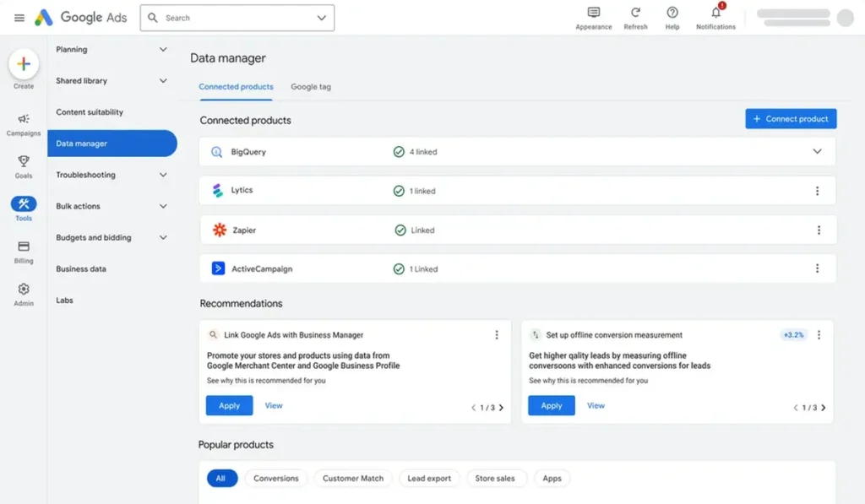Switch to the Google tag tab
Image resolution: width=865 pixels, height=504 pixels.
[x=312, y=86]
